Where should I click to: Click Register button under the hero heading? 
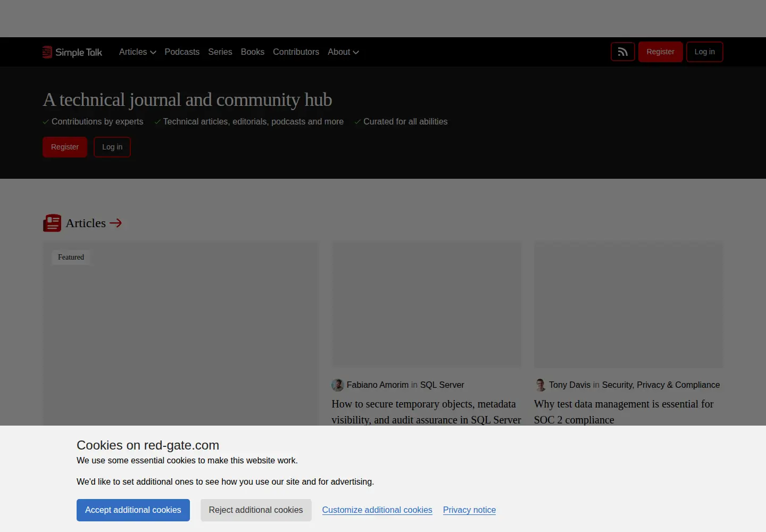tap(65, 147)
